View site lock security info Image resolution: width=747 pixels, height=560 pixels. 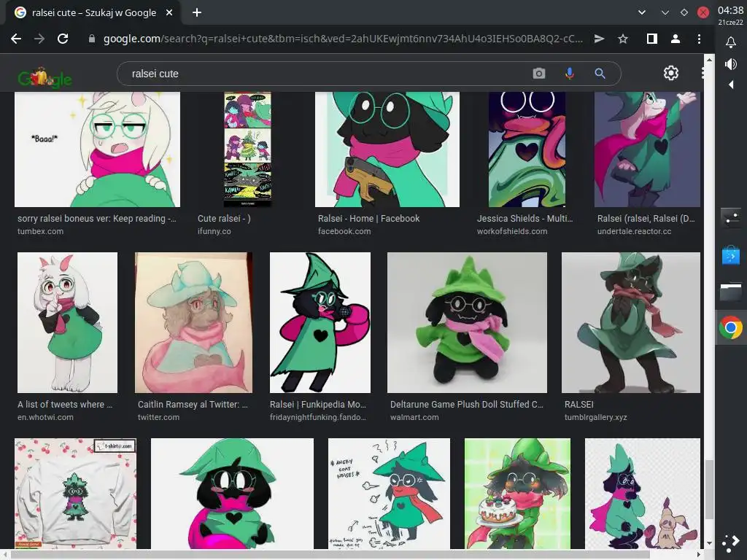pos(92,39)
